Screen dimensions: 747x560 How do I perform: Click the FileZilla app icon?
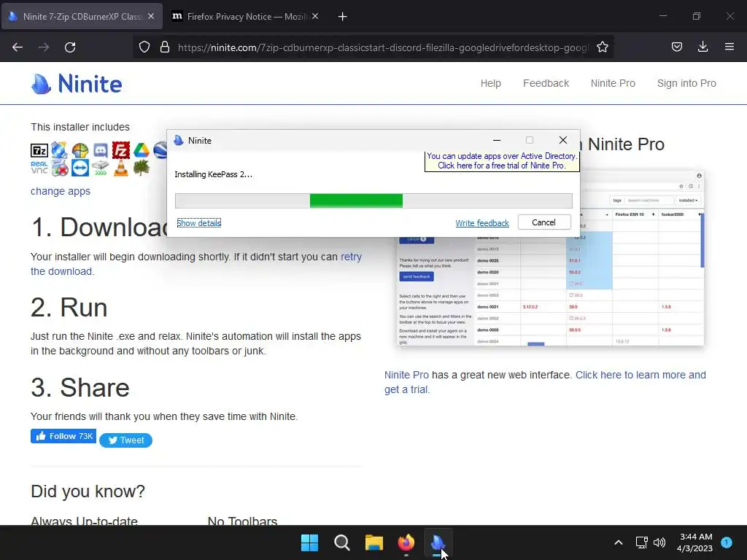pos(121,150)
